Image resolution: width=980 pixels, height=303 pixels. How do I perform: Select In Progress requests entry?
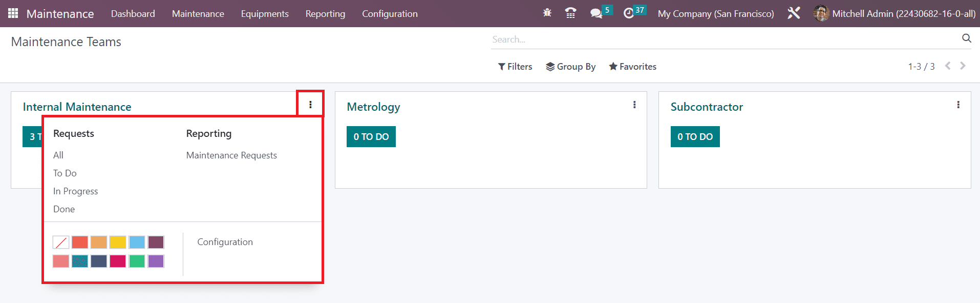pos(75,191)
